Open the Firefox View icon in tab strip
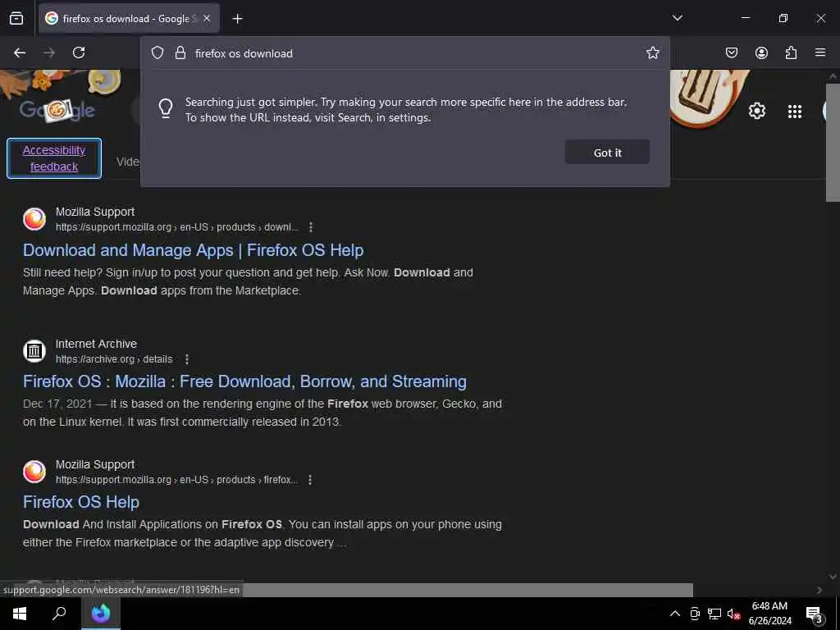The height and width of the screenshot is (630, 840). (16, 18)
